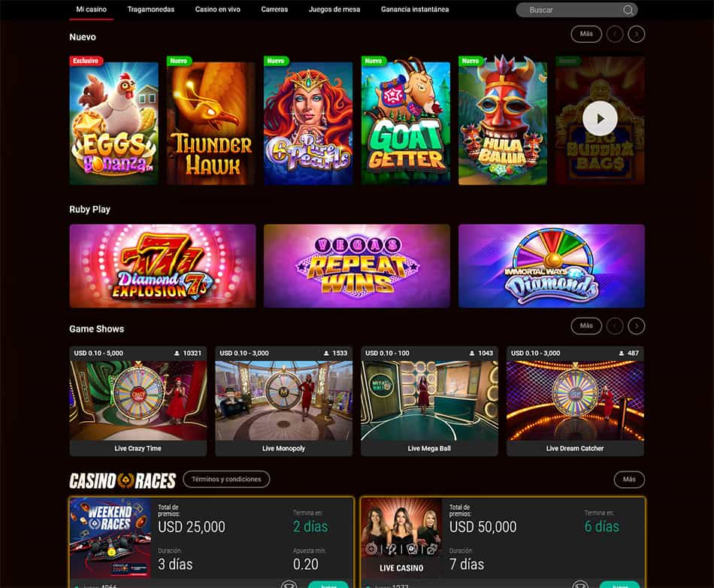The image size is (714, 588).
Task: Select the Juegos de mesa tab
Action: point(334,9)
